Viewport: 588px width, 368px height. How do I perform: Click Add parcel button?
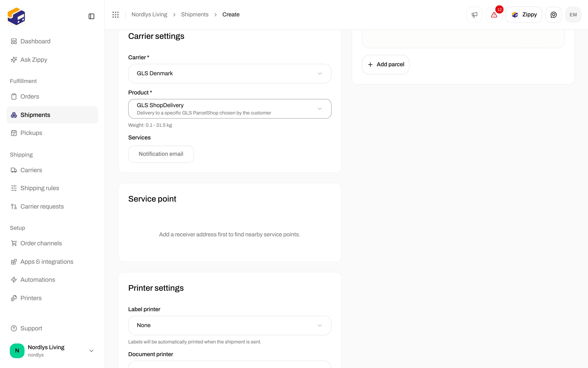click(x=386, y=64)
